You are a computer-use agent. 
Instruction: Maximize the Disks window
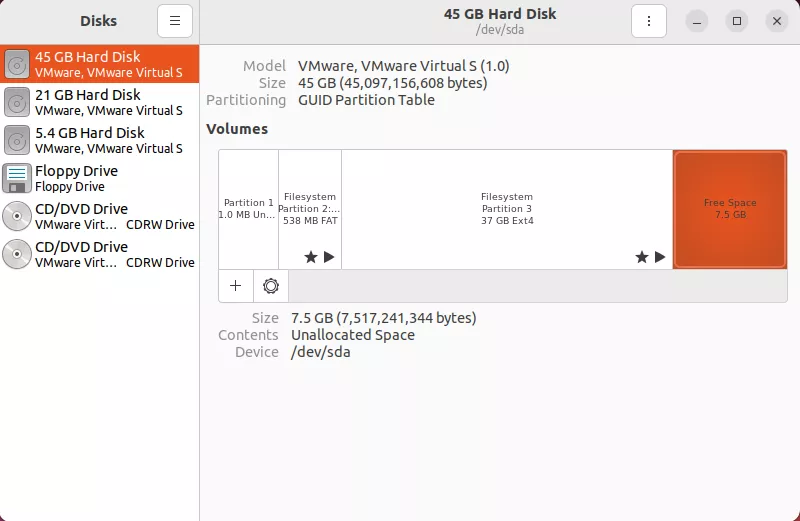(737, 21)
